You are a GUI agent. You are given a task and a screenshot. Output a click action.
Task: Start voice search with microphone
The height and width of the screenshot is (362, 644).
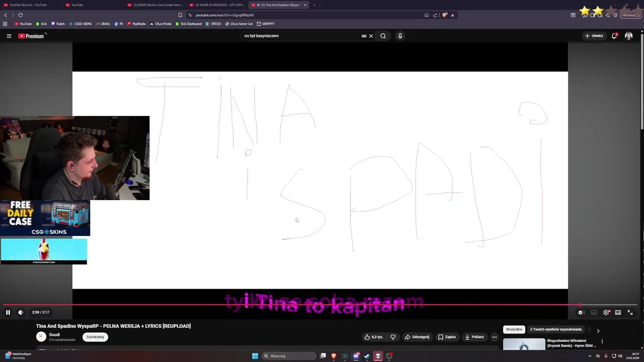[400, 36]
